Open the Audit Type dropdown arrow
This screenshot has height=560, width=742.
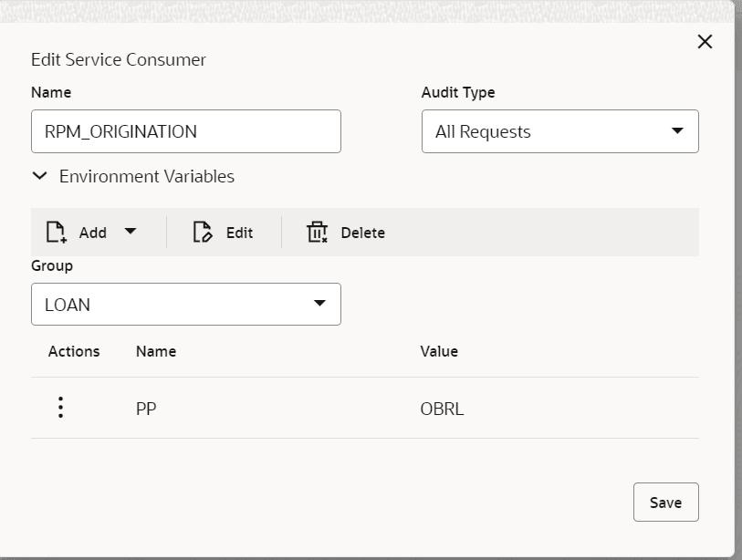pos(677,131)
